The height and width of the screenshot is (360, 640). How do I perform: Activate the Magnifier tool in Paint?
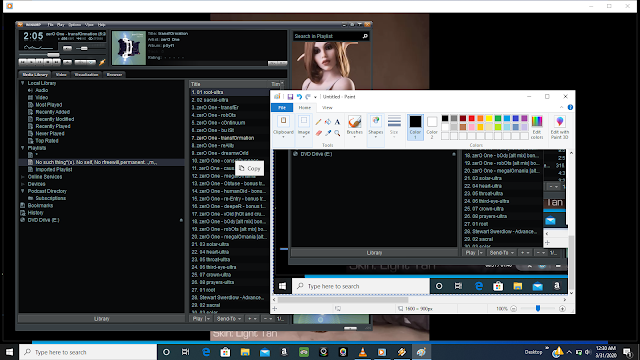click(x=337, y=133)
